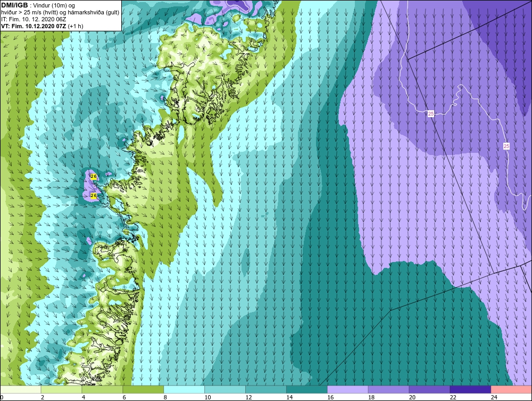Image resolution: width=532 pixels, height=401 pixels.
Task: Click the legend scale number 16
Action: (x=330, y=397)
